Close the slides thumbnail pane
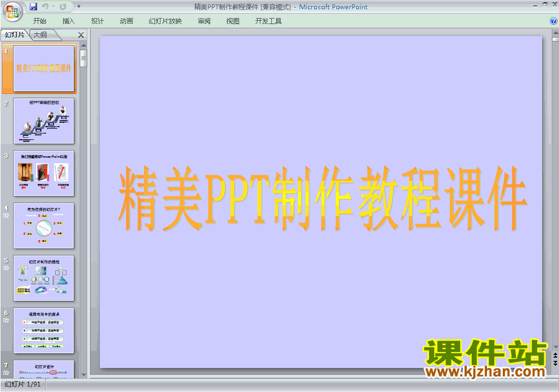Viewport: 559px width, 392px height. [x=81, y=34]
